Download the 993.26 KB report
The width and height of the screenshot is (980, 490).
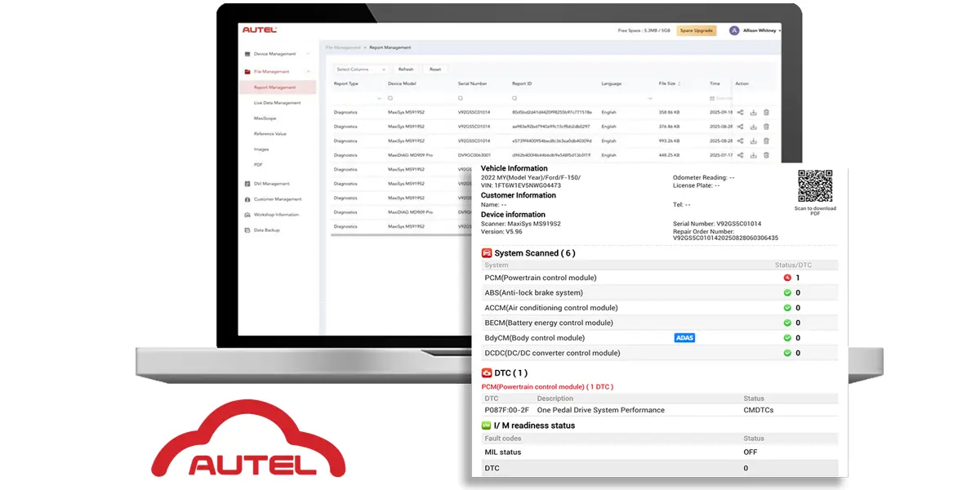pos(753,140)
